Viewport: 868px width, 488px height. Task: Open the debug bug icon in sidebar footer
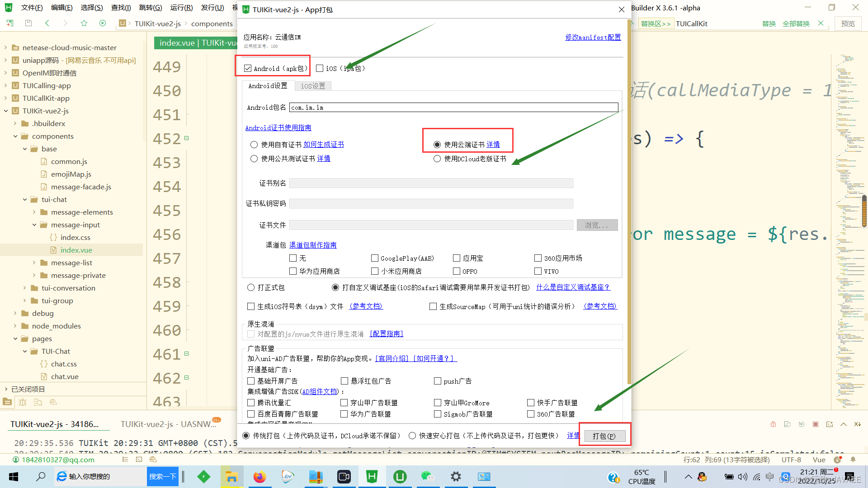(23, 402)
